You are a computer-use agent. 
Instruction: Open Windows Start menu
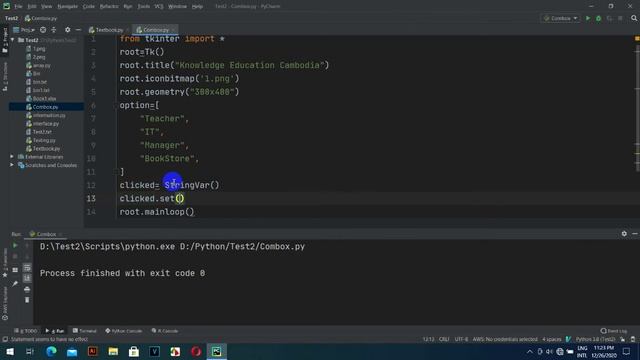tap(10, 351)
